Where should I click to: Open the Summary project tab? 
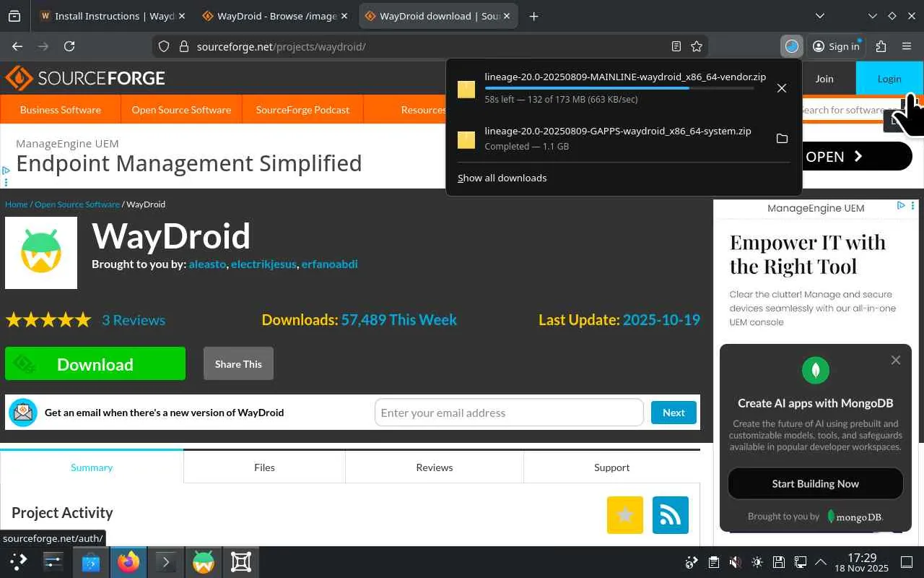point(92,467)
